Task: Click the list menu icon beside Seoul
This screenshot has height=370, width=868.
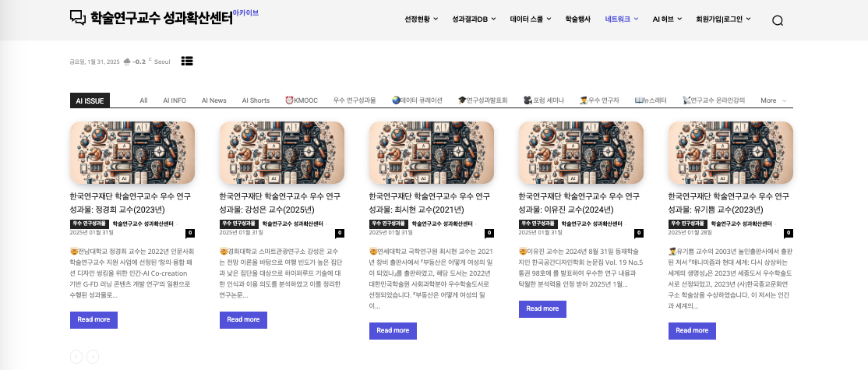Action: coord(187,61)
